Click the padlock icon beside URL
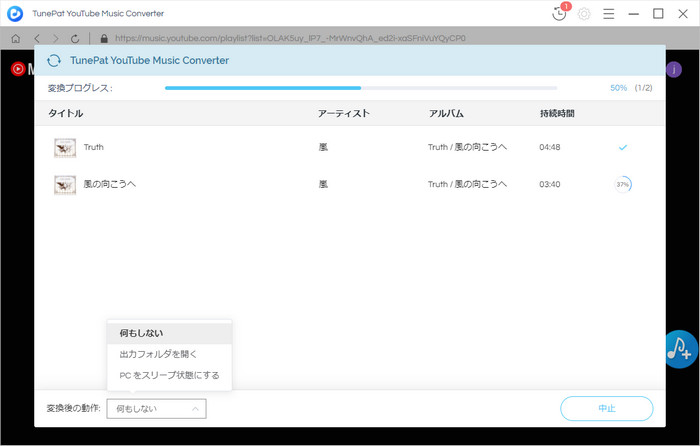700x446 pixels. (x=104, y=39)
